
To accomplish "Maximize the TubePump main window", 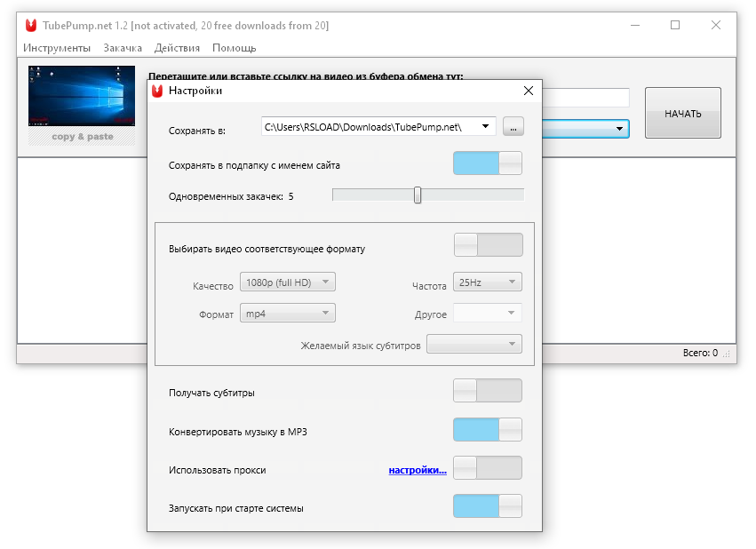I will [675, 25].
